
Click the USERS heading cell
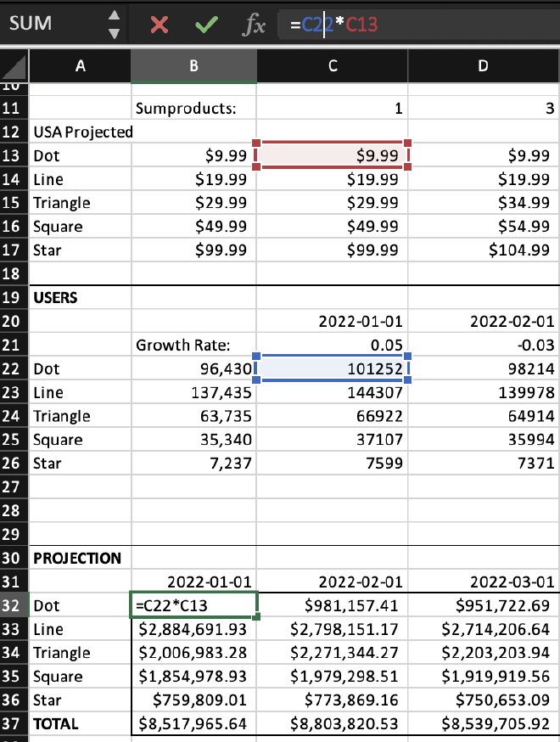pyautogui.click(x=80, y=298)
